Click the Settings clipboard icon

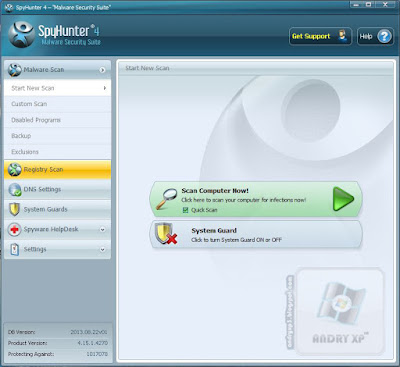(15, 249)
